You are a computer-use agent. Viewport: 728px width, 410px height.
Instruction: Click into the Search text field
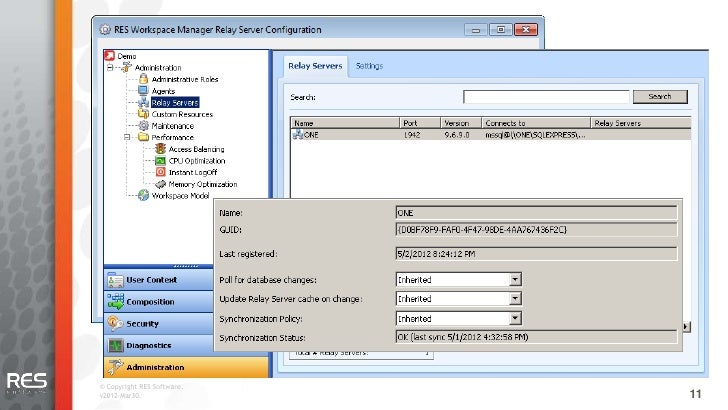click(x=546, y=97)
